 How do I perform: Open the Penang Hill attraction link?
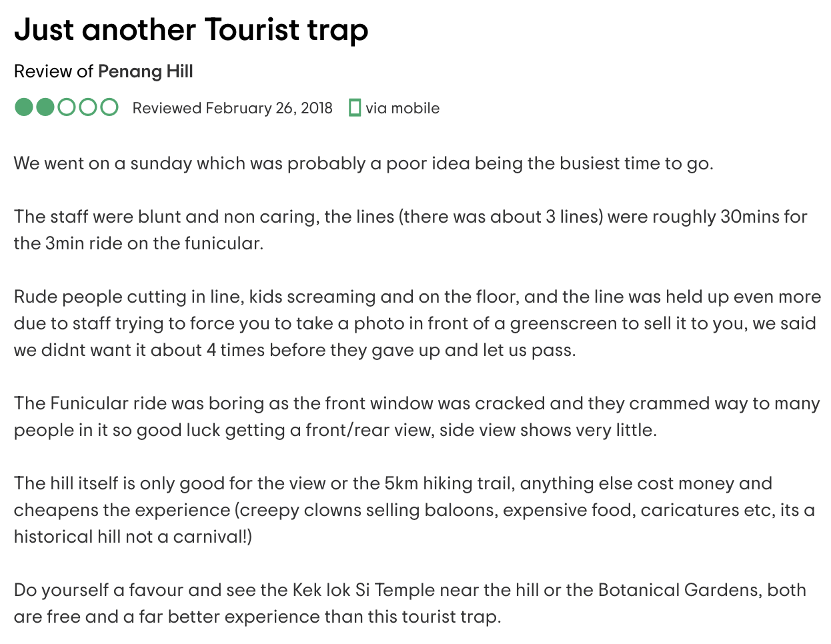pos(145,72)
